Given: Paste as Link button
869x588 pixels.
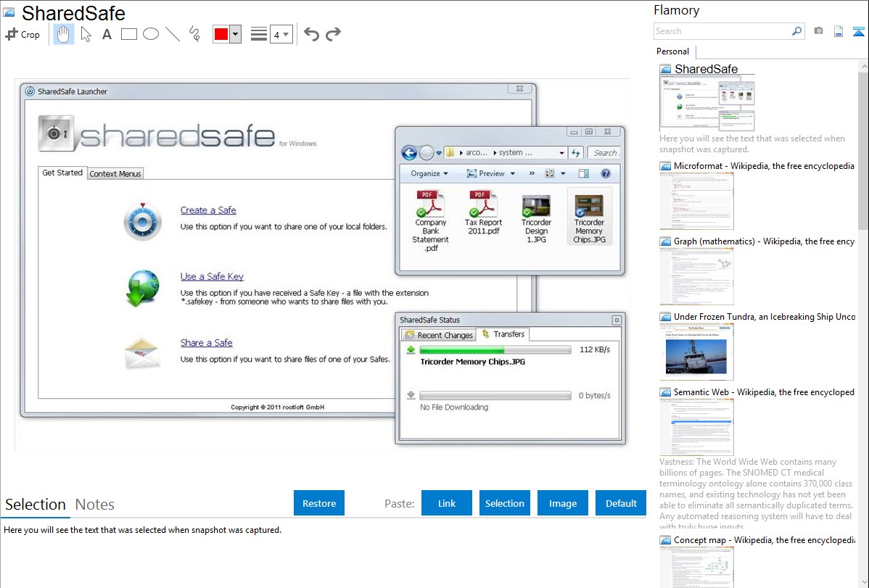Looking at the screenshot, I should [x=447, y=503].
